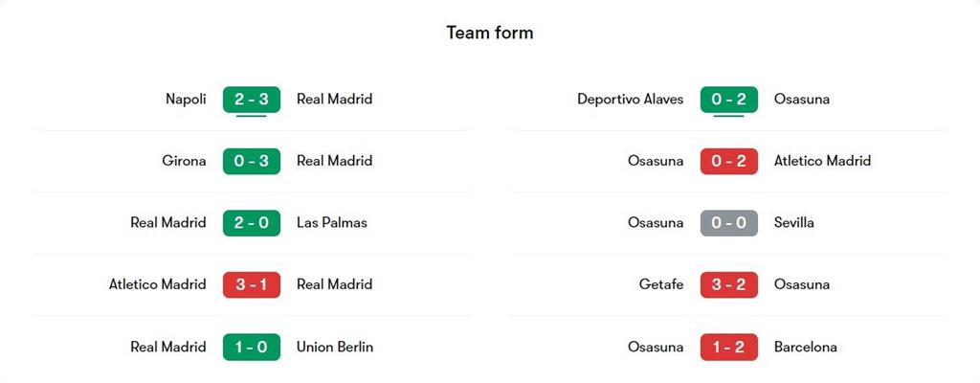
Task: Click the Team form heading
Action: pos(490,33)
